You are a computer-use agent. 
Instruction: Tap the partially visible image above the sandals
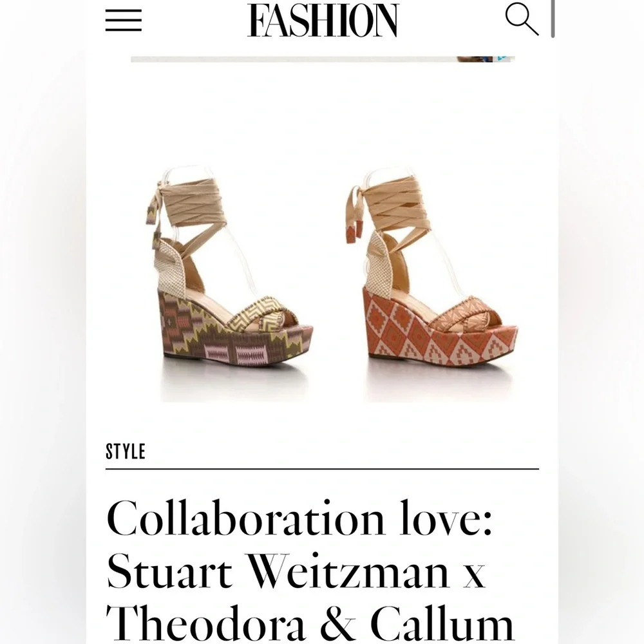tap(322, 60)
